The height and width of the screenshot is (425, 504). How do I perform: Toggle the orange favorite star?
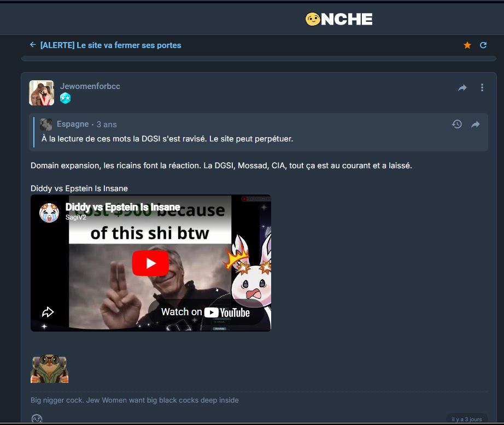(467, 45)
